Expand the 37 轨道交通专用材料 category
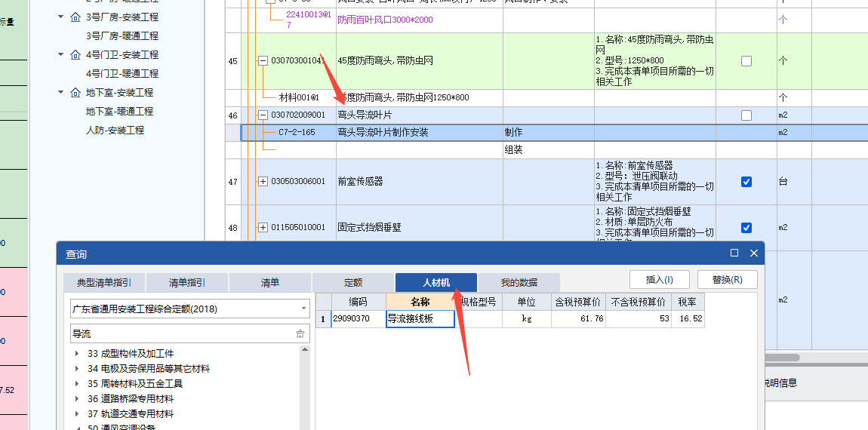The image size is (868, 430). (77, 414)
